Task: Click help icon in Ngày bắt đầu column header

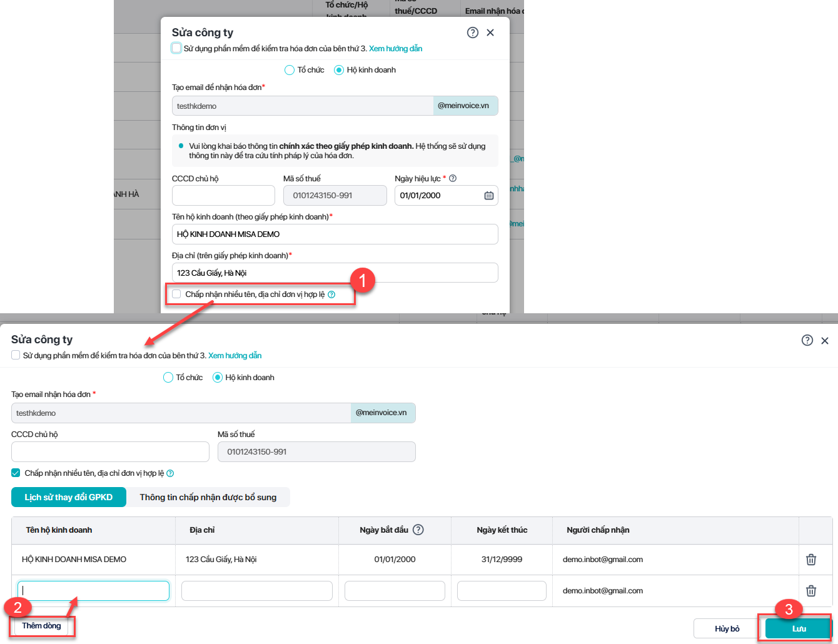Action: [418, 530]
